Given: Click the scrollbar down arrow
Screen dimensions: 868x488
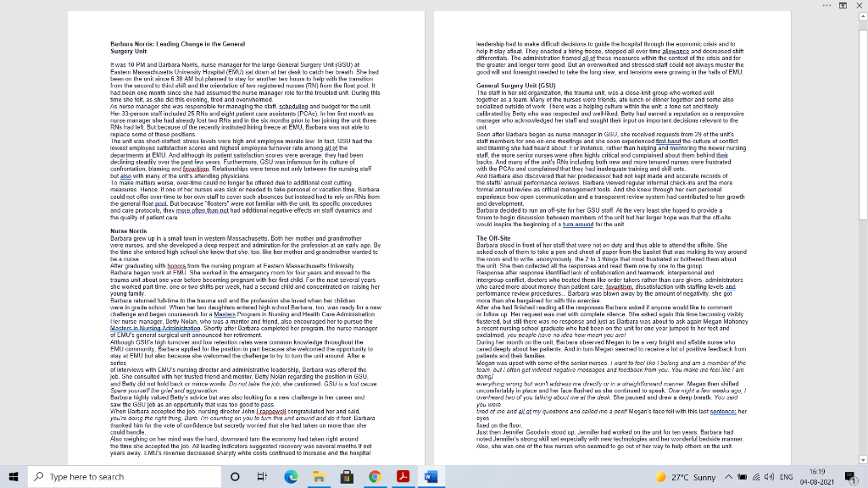Looking at the screenshot, I should pyautogui.click(x=862, y=460).
